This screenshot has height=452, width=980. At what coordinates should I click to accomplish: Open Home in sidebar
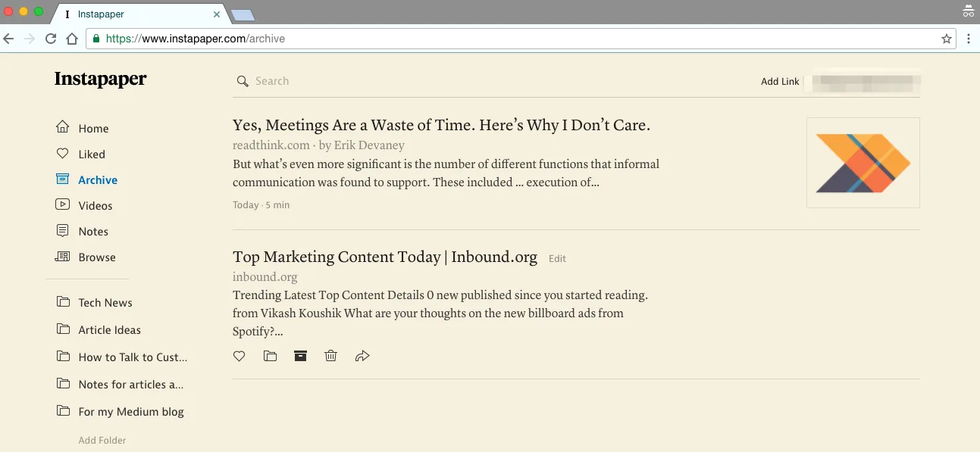(x=93, y=129)
